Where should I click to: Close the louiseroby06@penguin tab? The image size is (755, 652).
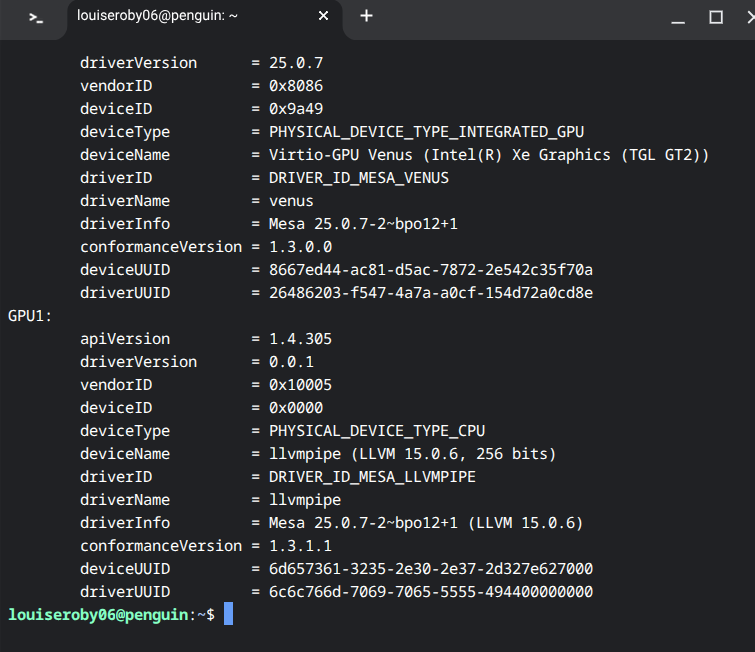tap(323, 16)
